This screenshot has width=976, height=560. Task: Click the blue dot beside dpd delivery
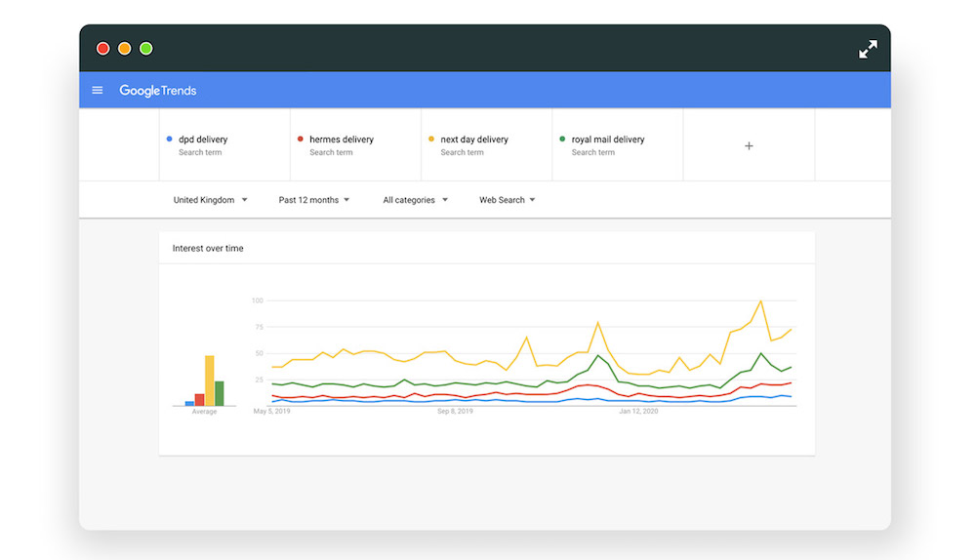[x=170, y=140]
